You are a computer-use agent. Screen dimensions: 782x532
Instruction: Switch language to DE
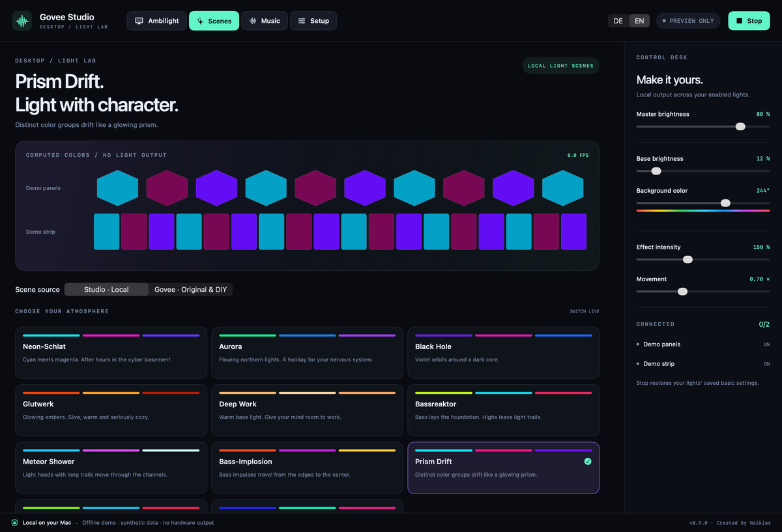click(x=618, y=21)
